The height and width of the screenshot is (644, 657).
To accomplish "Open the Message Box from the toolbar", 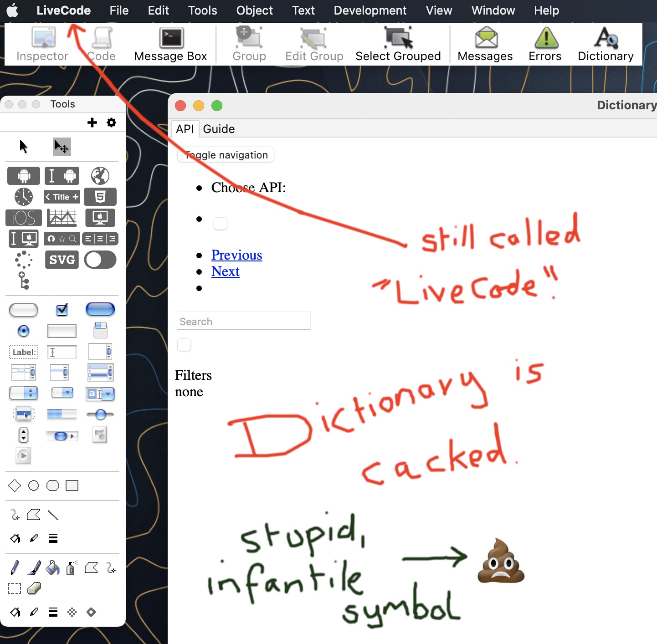I will click(x=171, y=44).
